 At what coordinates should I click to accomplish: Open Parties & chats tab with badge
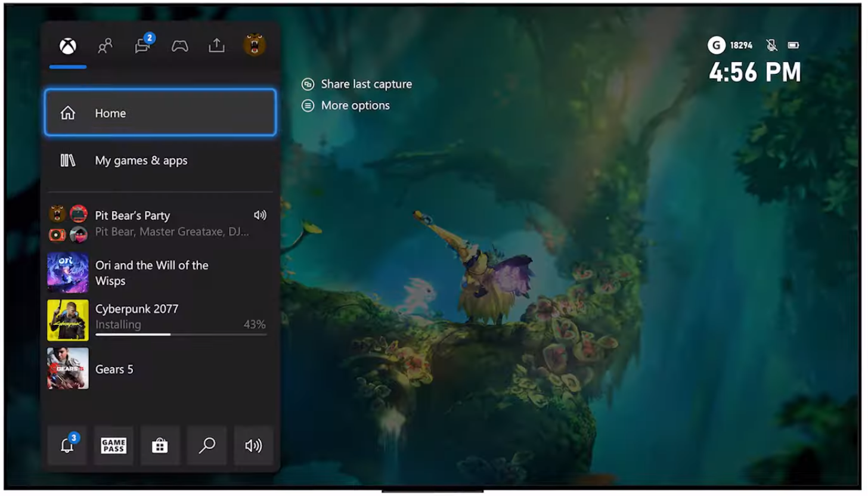pyautogui.click(x=142, y=46)
